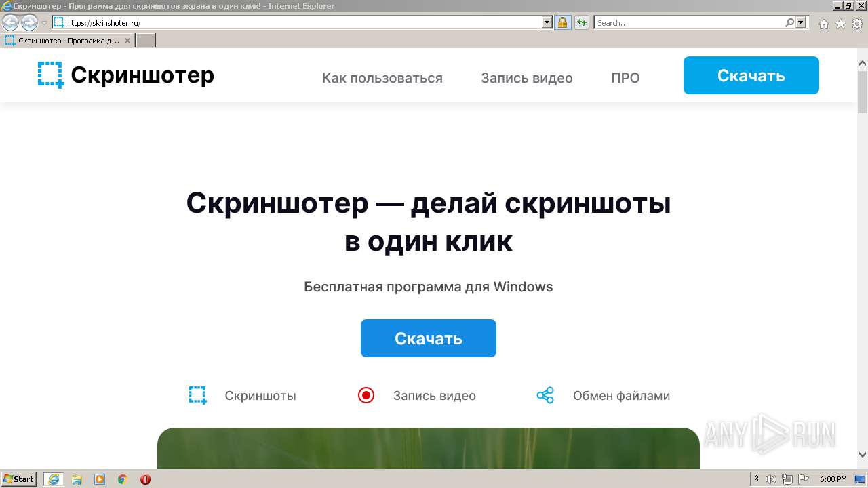Click the security lock icon
The image size is (868, 488).
(562, 22)
